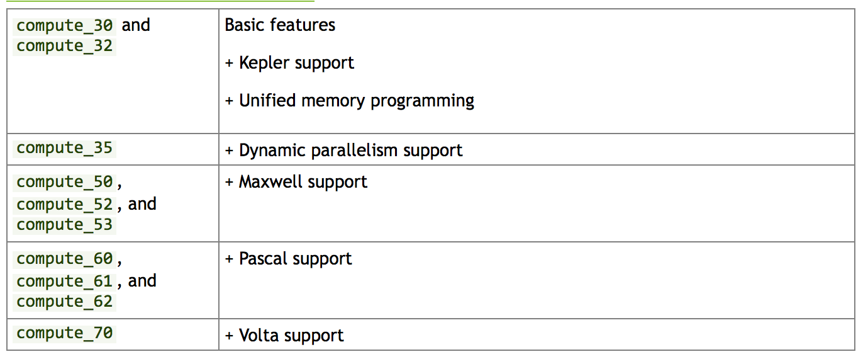Click the word 'and' after compute_61
This screenshot has width=868, height=359.
[x=142, y=281]
